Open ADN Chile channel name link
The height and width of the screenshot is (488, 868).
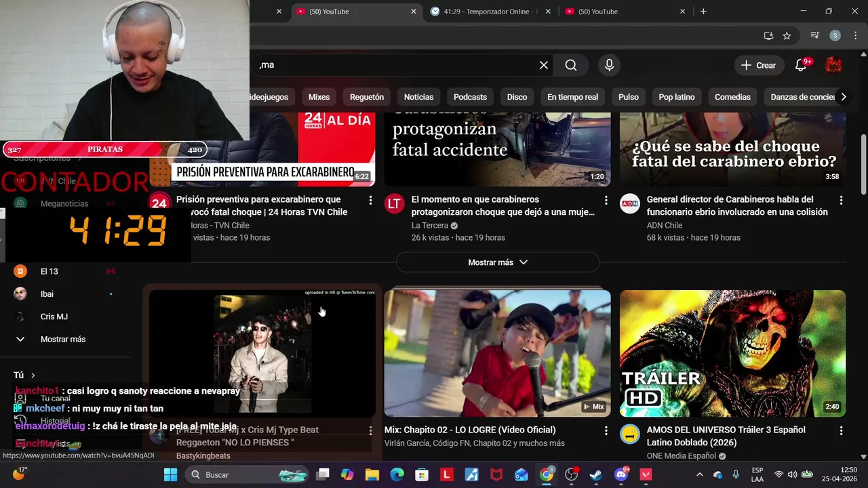664,226
